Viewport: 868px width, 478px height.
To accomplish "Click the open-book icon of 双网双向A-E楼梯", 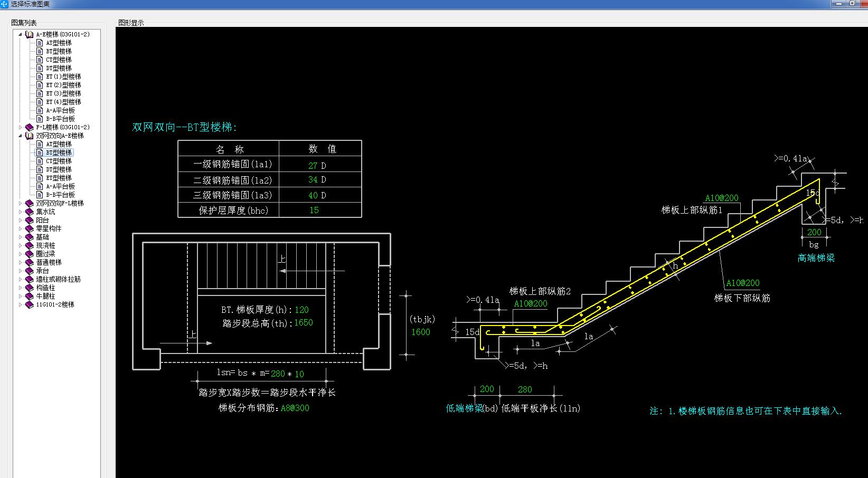I will (x=30, y=136).
